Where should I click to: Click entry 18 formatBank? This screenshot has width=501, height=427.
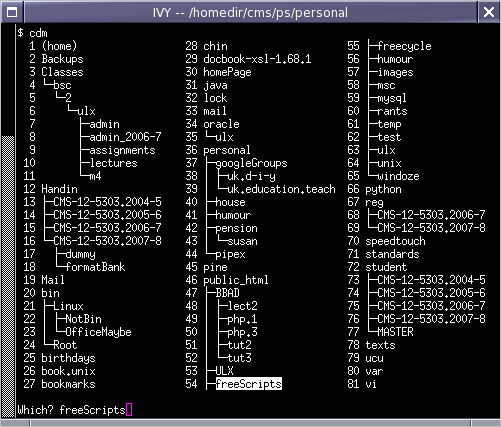(95, 267)
